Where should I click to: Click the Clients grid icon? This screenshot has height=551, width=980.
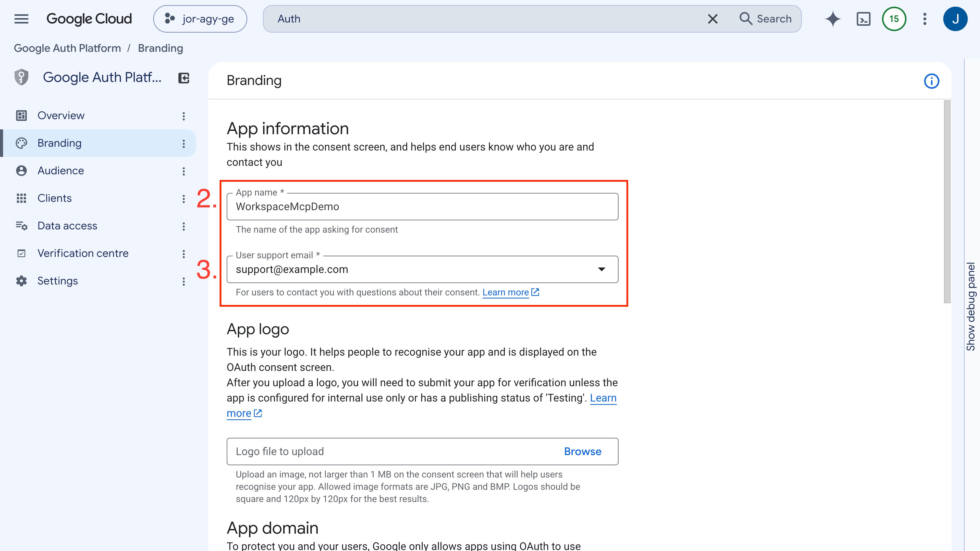(21, 198)
